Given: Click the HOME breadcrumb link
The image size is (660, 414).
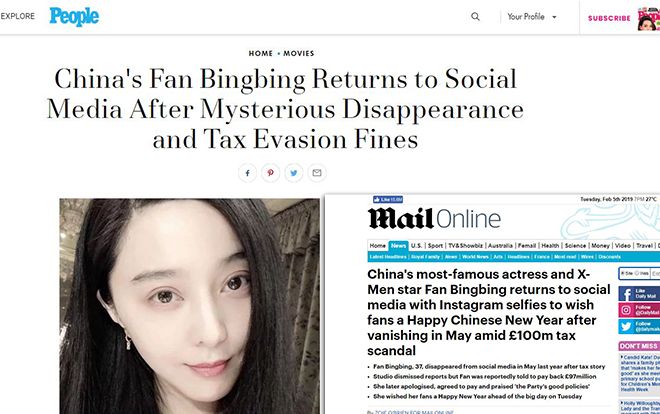Looking at the screenshot, I should pyautogui.click(x=261, y=53).
